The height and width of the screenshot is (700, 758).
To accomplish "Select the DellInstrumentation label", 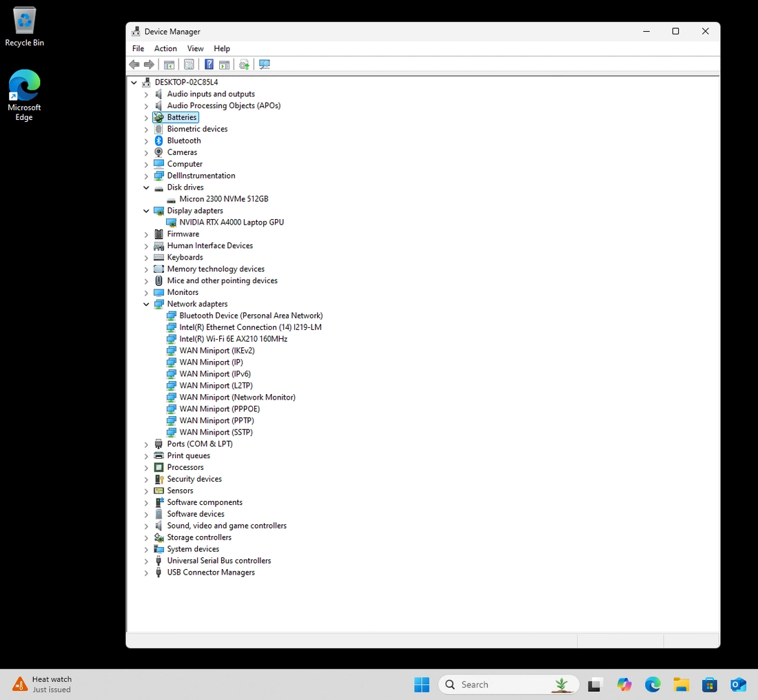I will 201,176.
